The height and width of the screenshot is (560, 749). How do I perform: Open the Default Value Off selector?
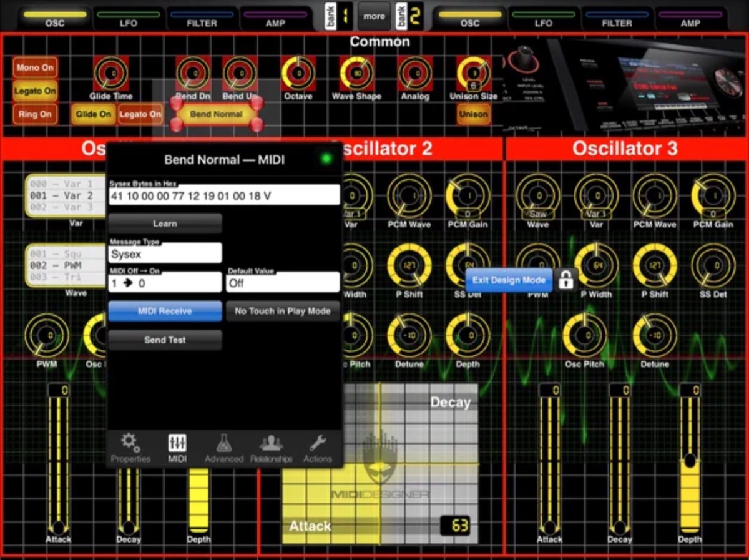(x=283, y=283)
